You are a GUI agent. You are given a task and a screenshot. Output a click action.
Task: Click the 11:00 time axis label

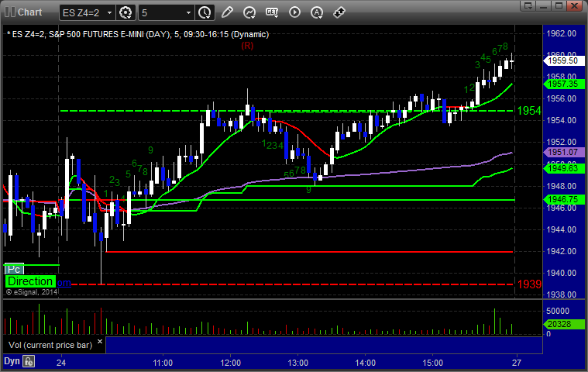pos(163,363)
